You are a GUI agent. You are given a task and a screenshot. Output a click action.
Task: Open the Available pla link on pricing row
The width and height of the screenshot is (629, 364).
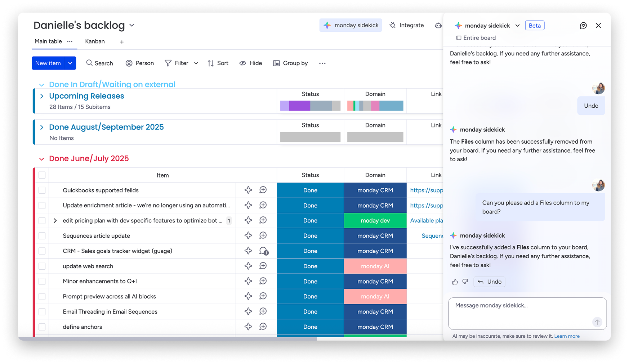427,220
